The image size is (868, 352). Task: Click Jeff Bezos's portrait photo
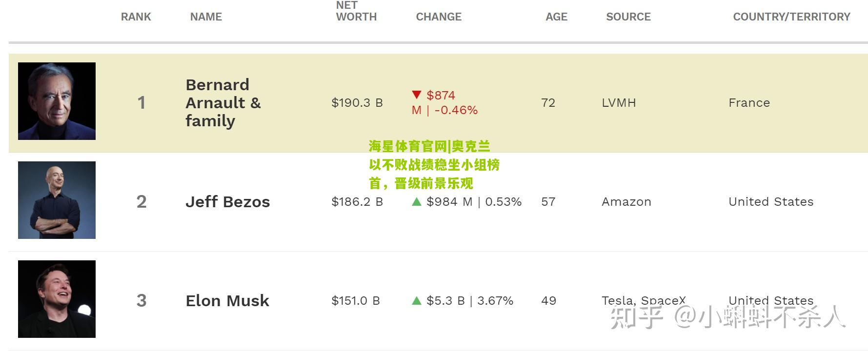pyautogui.click(x=57, y=200)
